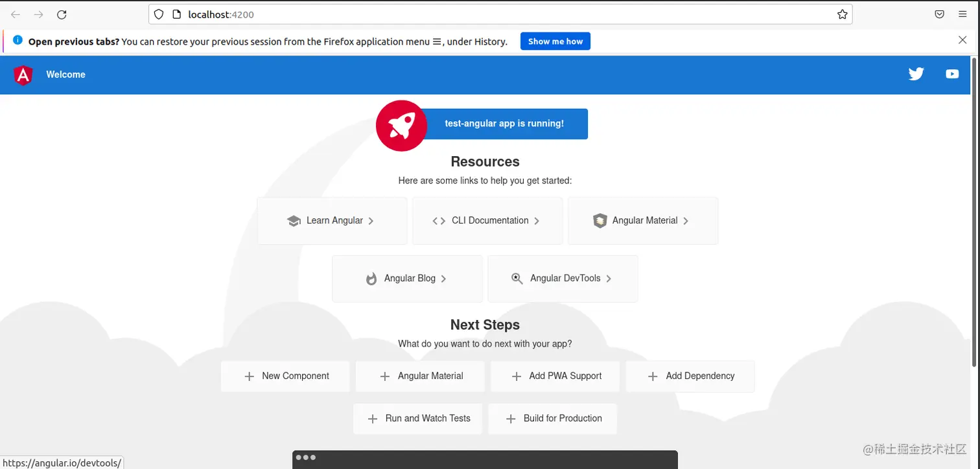The image size is (980, 469).
Task: Click "Here are some links" text
Action: coord(485,181)
